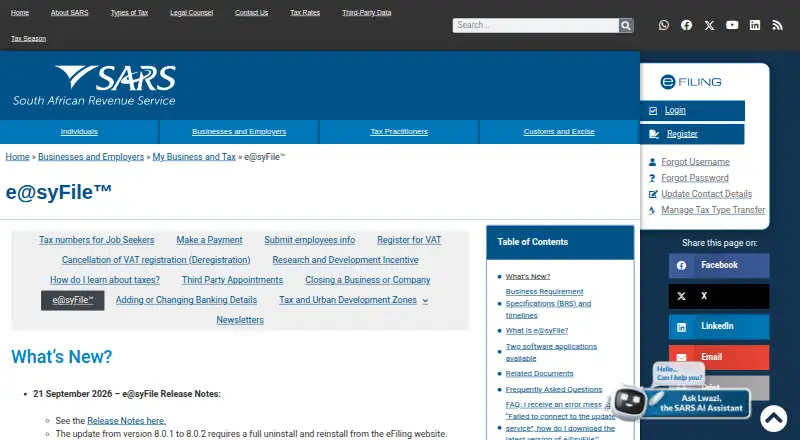Open Contact Us menu item
The width and height of the screenshot is (800, 440).
pos(252,13)
